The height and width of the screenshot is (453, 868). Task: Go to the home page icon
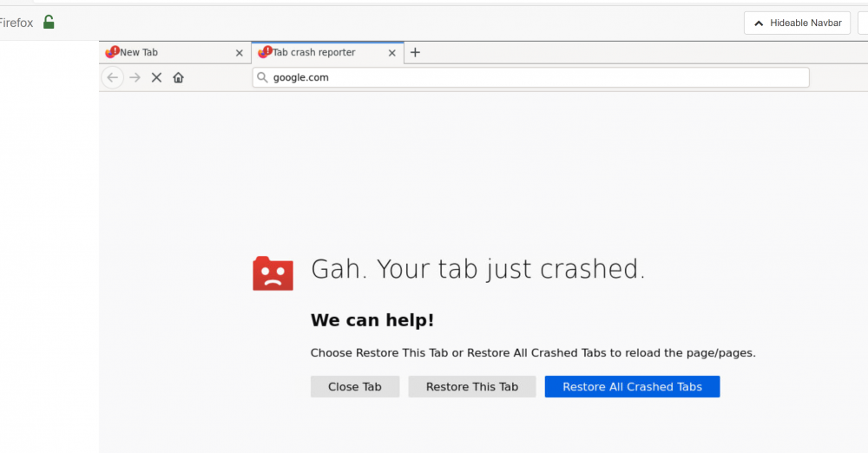(x=178, y=77)
